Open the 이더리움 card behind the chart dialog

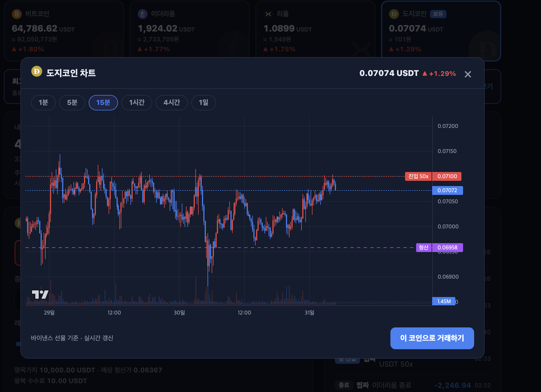tap(190, 31)
